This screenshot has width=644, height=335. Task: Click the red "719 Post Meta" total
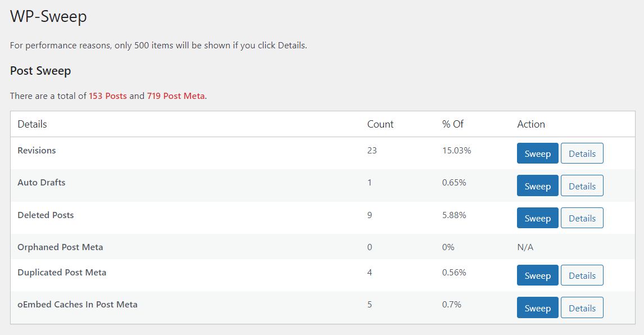click(176, 96)
